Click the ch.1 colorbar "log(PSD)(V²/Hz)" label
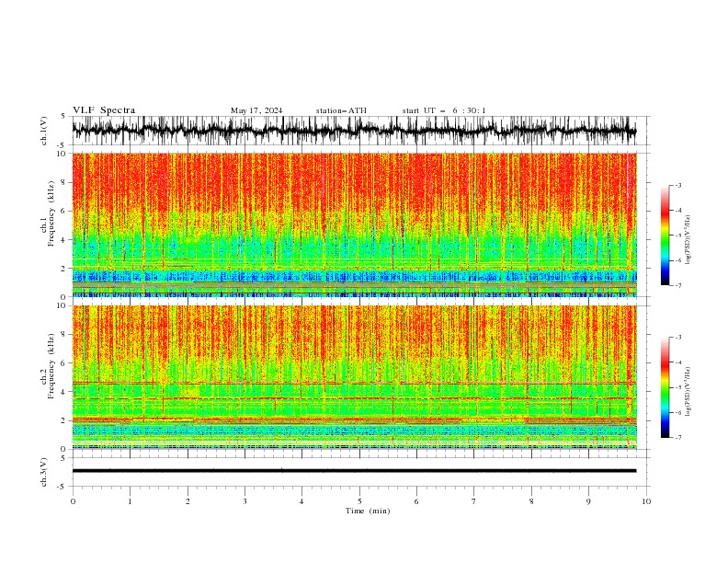 pos(688,240)
